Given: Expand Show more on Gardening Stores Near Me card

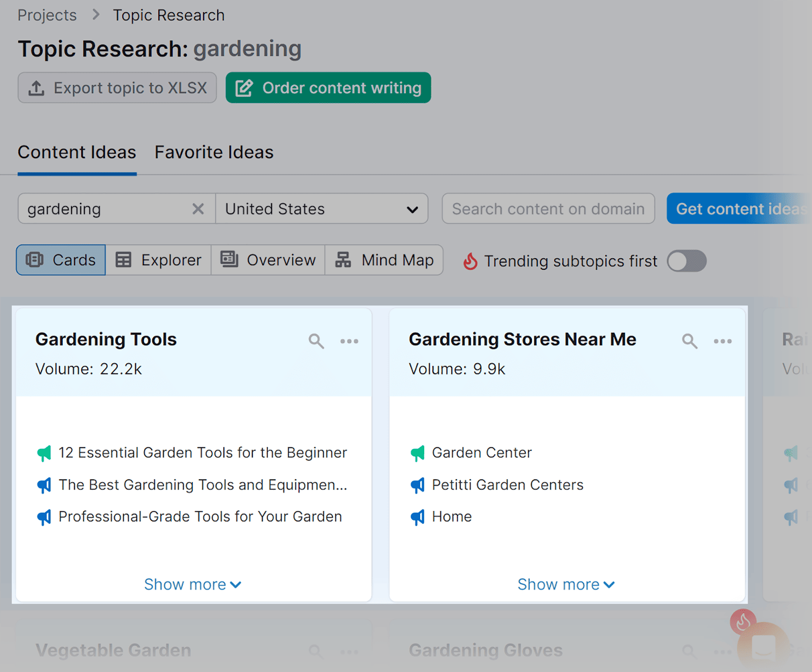Looking at the screenshot, I should tap(566, 584).
